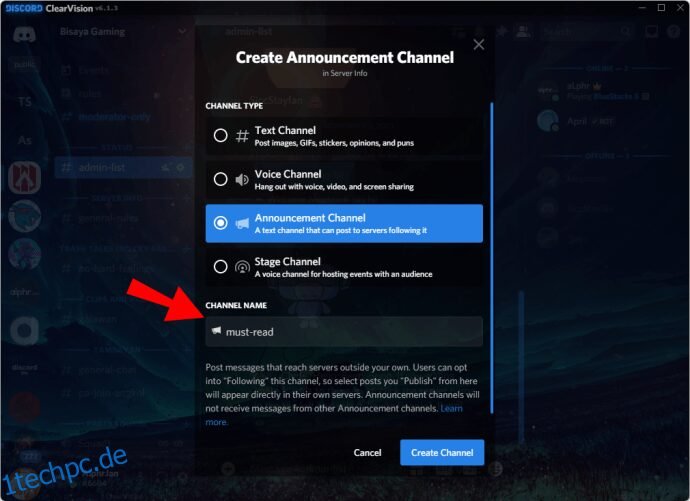The image size is (690, 501).
Task: Click the Discord home logo icon
Action: [x=24, y=34]
